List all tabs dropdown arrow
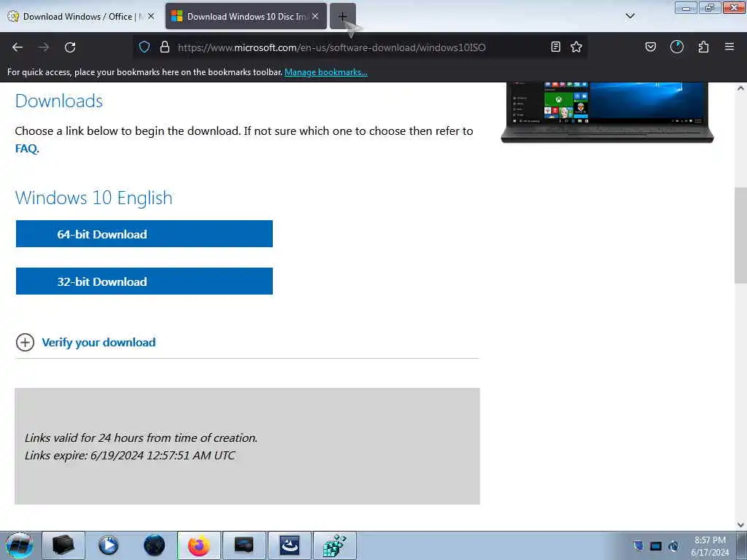The image size is (747, 560). click(630, 16)
